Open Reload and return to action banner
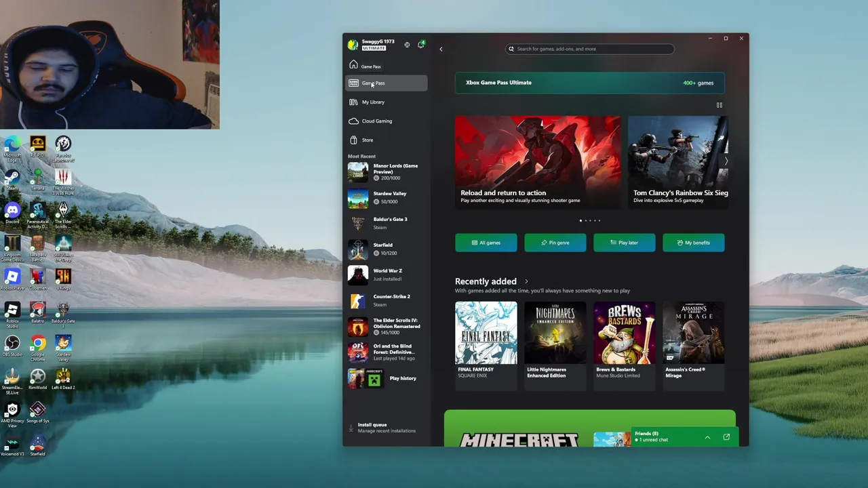 tap(538, 162)
